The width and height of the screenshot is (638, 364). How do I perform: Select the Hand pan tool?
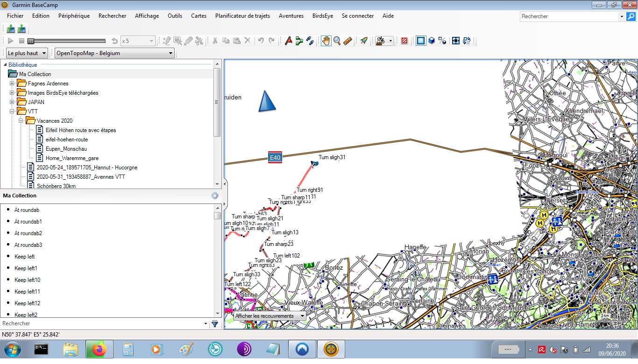click(x=326, y=41)
